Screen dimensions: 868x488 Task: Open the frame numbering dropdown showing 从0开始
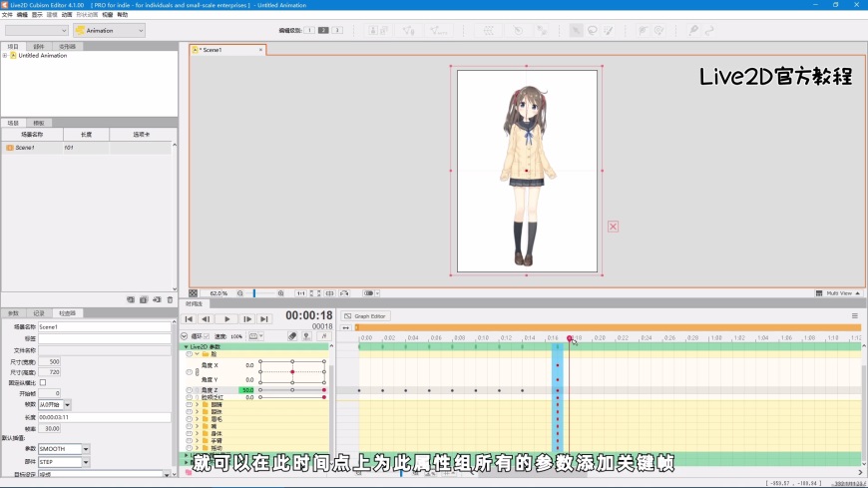[54, 405]
